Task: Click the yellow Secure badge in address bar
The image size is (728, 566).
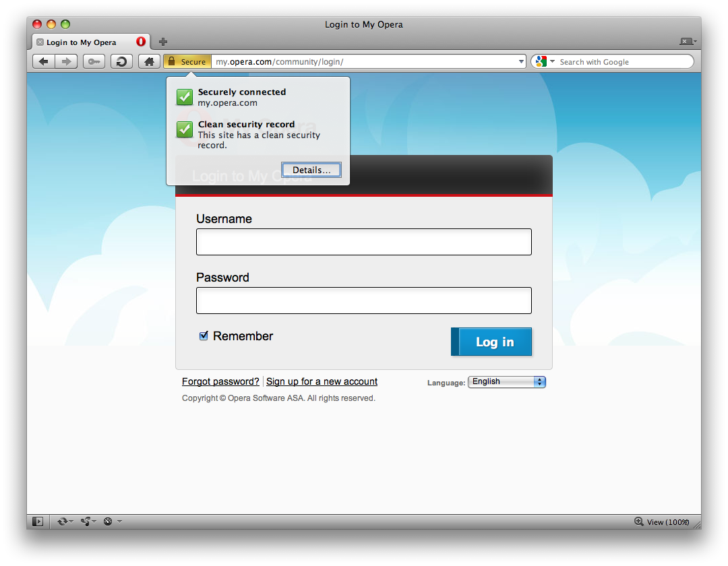Action: coord(187,62)
